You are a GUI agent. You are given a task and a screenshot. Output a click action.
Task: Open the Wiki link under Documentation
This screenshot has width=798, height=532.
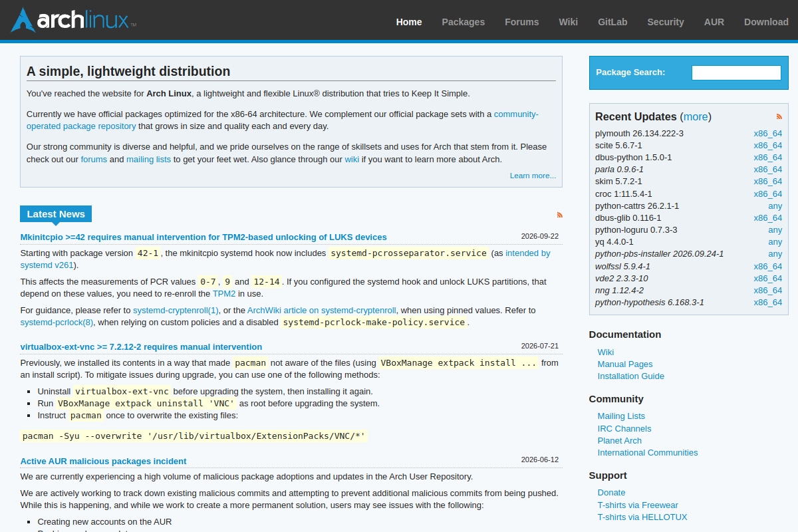606,352
